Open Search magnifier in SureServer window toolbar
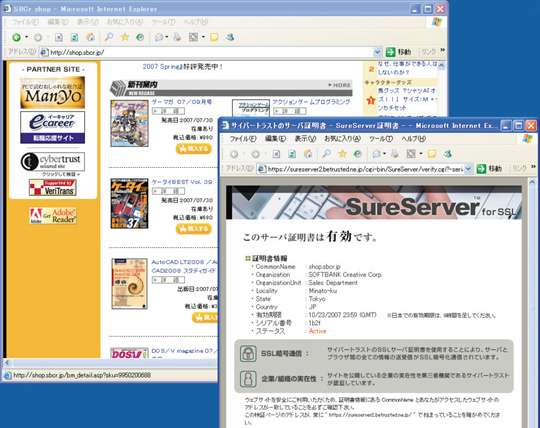 coord(326,154)
